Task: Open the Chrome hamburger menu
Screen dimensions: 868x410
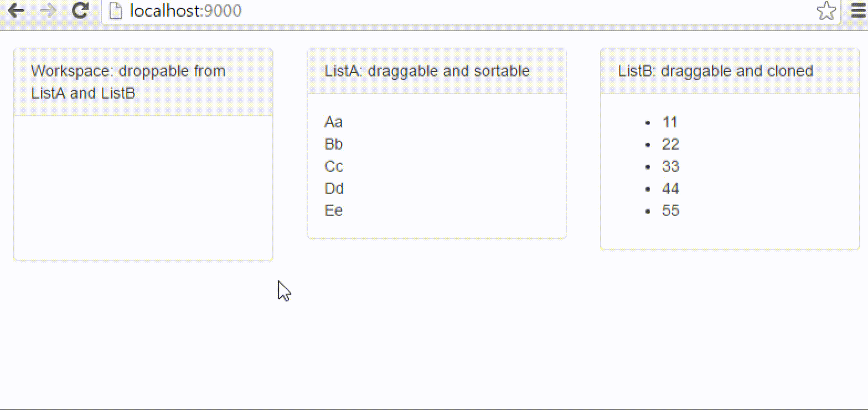Action: (858, 11)
